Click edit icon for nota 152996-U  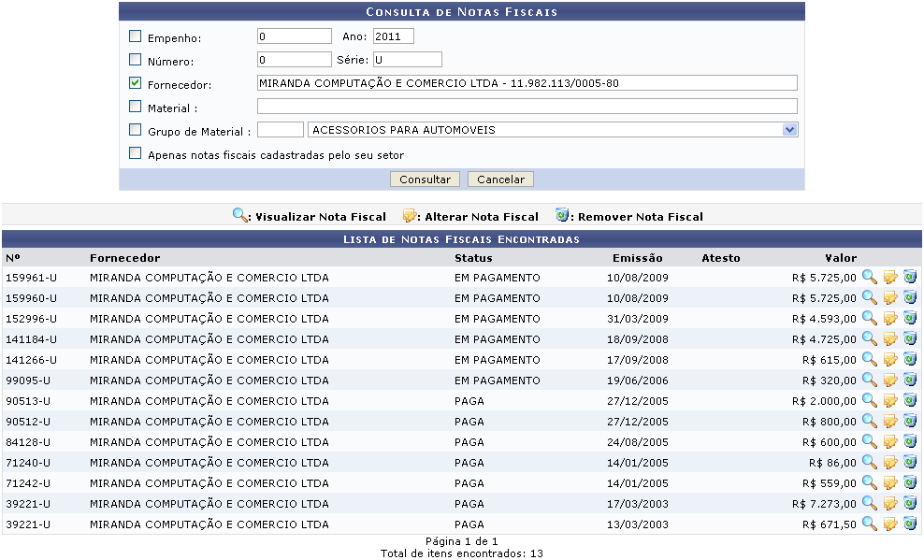click(889, 319)
